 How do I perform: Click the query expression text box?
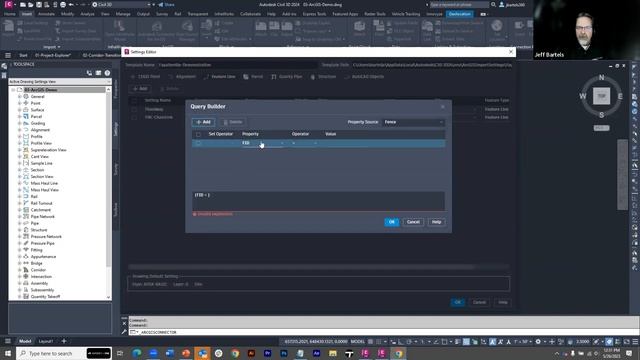(x=318, y=201)
